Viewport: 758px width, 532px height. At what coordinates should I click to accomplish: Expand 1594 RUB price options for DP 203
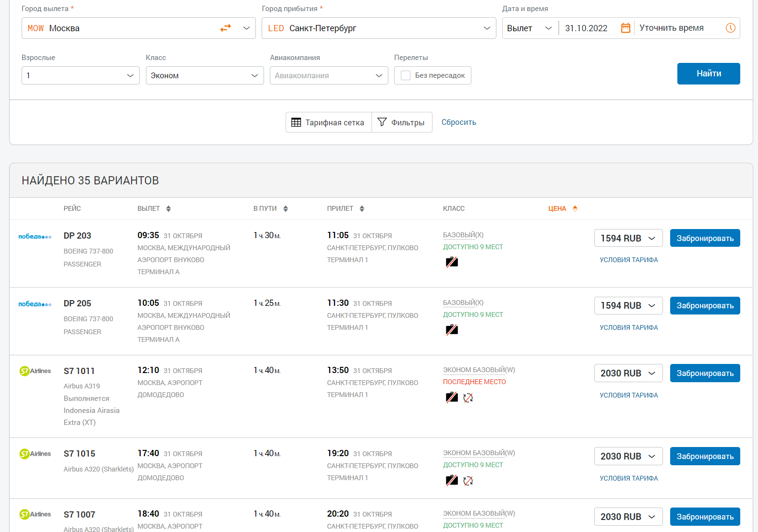pos(628,238)
